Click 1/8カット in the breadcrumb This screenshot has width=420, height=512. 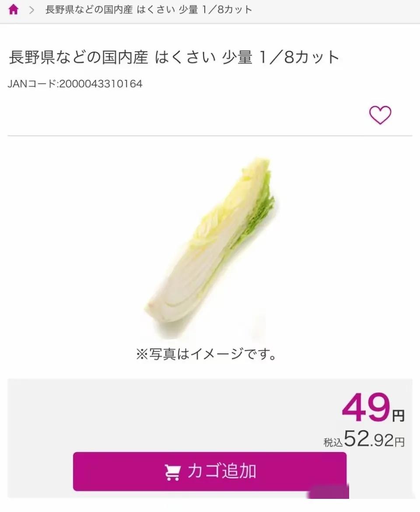tap(227, 10)
